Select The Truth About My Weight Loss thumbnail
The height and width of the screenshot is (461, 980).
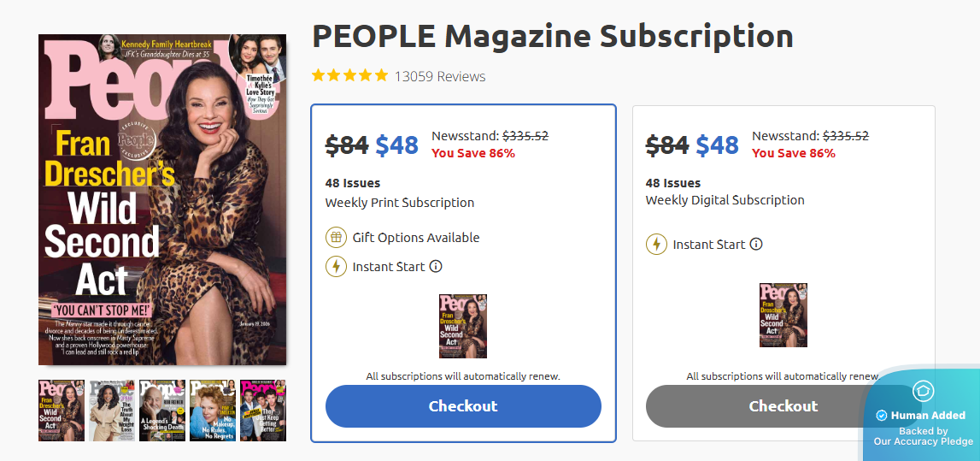pos(112,411)
